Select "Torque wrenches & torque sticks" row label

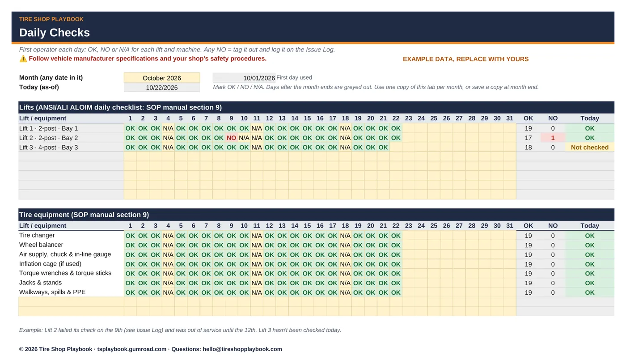[x=65, y=273]
